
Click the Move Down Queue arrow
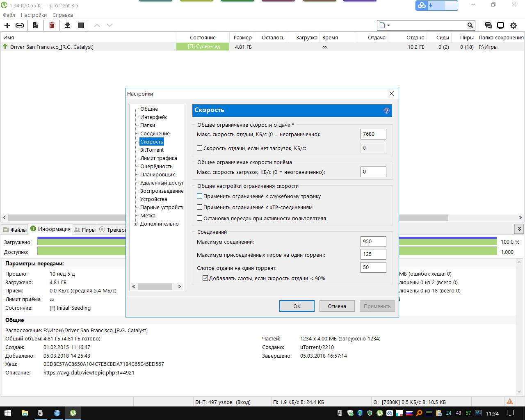(110, 25)
